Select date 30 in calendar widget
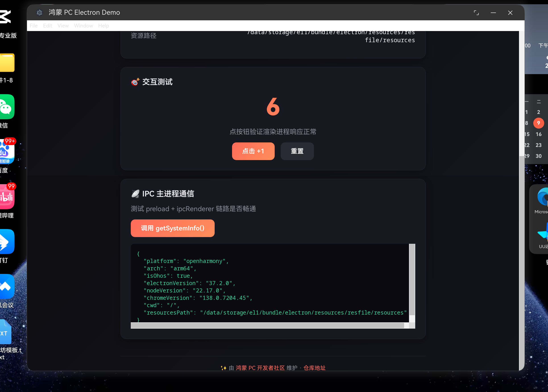 (x=539, y=156)
